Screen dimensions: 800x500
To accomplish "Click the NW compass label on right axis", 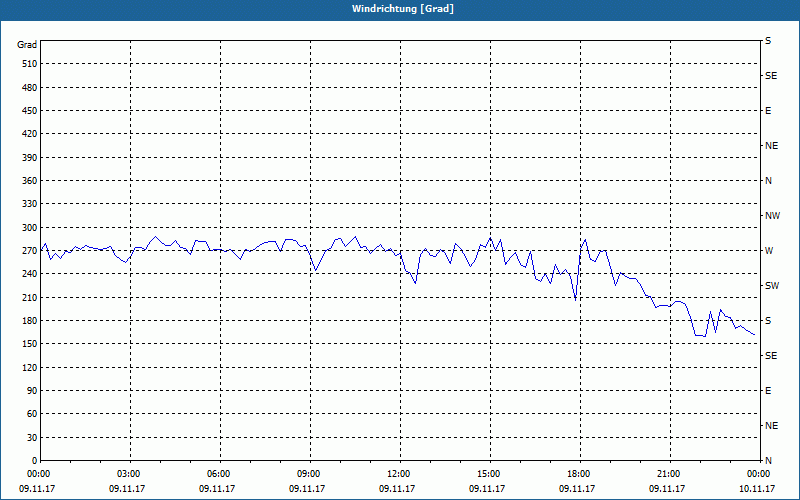I will click(x=772, y=216).
